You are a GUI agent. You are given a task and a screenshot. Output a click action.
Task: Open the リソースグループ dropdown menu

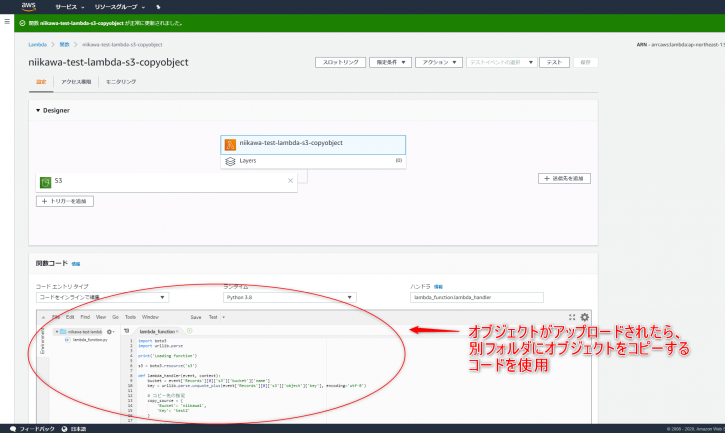tap(120, 7)
